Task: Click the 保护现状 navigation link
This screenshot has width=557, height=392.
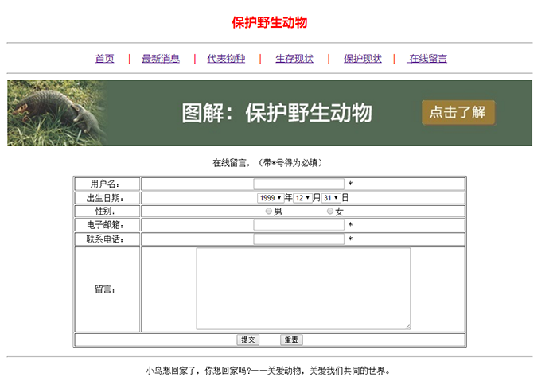Action: (x=363, y=59)
